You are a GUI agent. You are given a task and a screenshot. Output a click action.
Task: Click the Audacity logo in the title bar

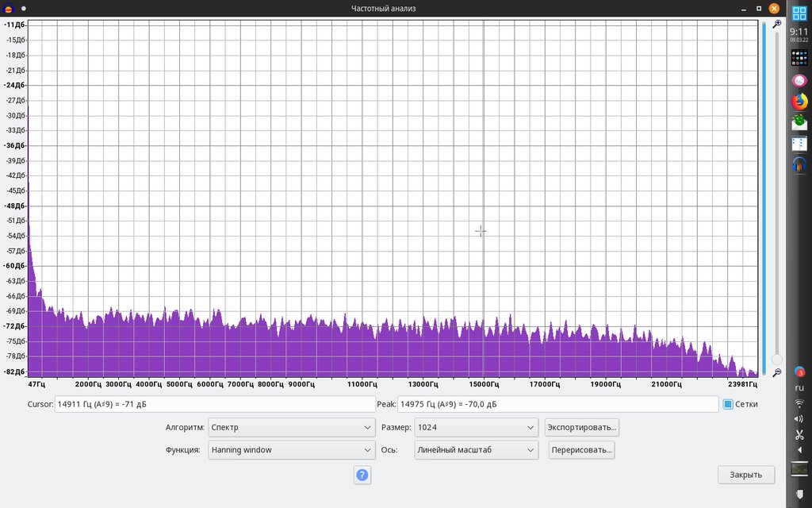click(8, 8)
